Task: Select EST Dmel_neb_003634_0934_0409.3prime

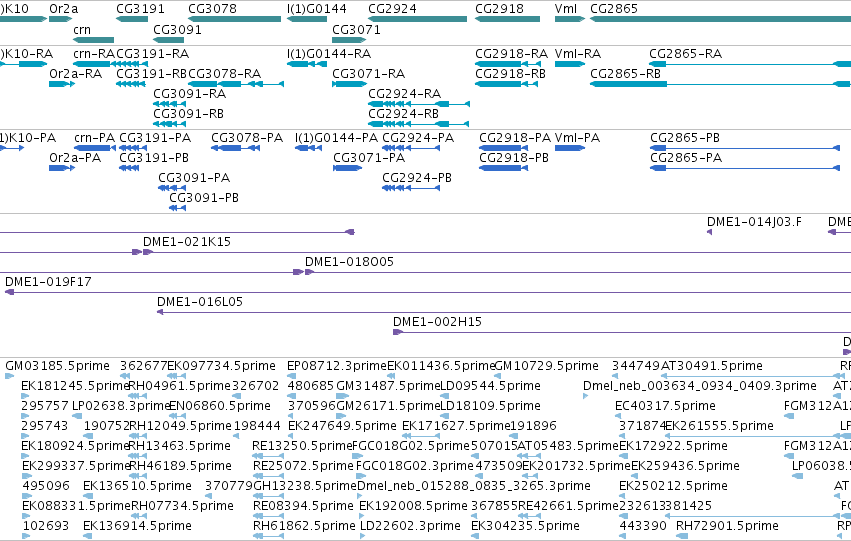Action: click(x=700, y=386)
